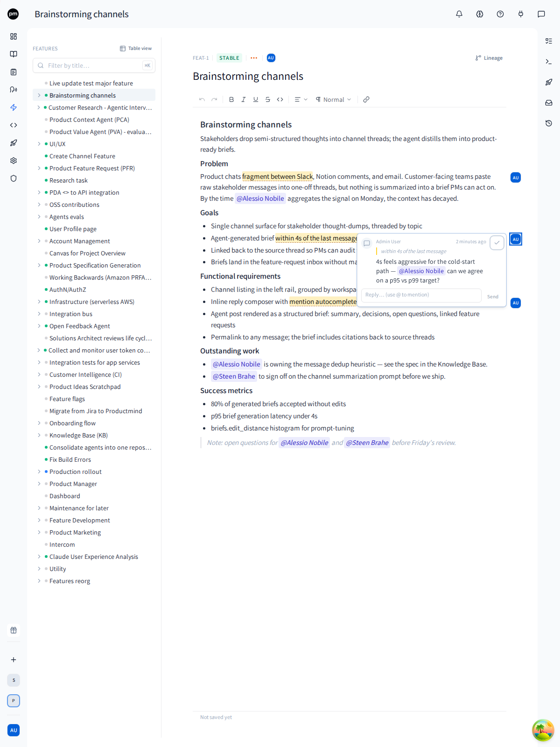Open the clipboard icon in left rail
560x747 pixels.
coord(14,72)
